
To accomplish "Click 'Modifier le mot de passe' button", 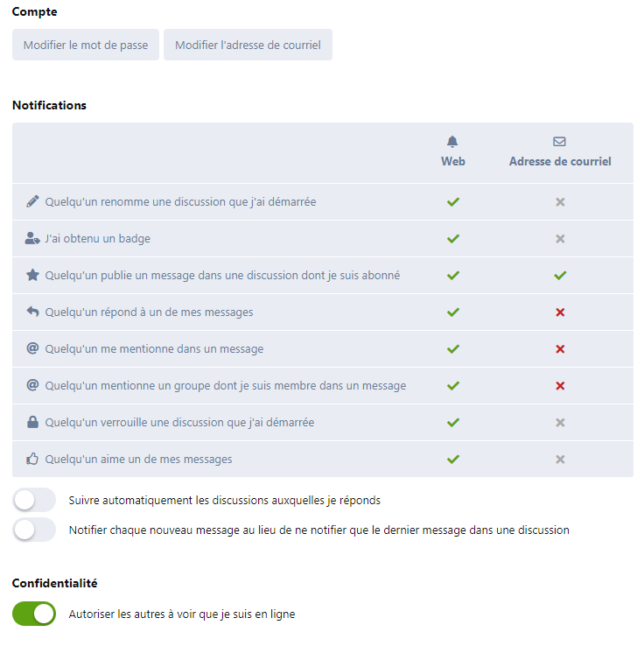I will click(x=86, y=46).
